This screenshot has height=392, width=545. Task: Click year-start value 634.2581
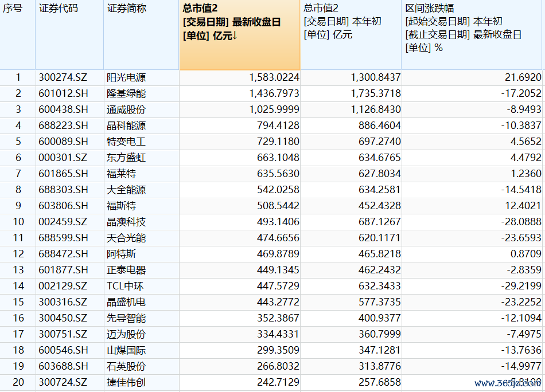(x=380, y=190)
